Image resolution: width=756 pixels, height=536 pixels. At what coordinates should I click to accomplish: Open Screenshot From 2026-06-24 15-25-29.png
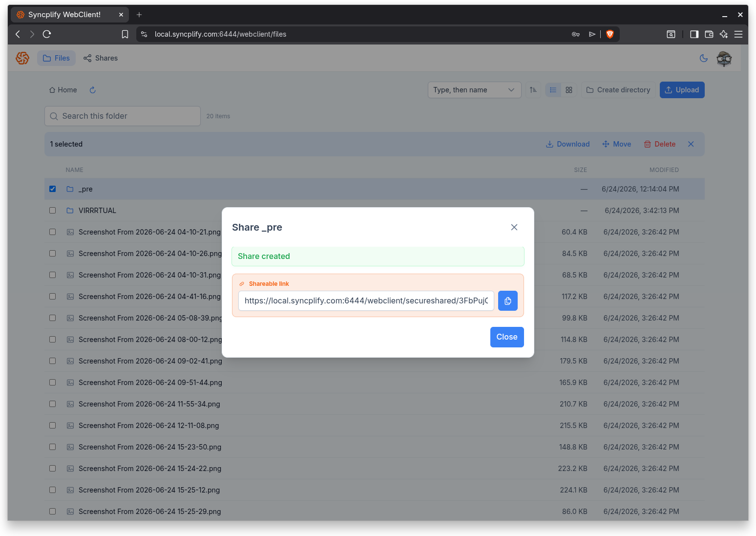(x=149, y=512)
